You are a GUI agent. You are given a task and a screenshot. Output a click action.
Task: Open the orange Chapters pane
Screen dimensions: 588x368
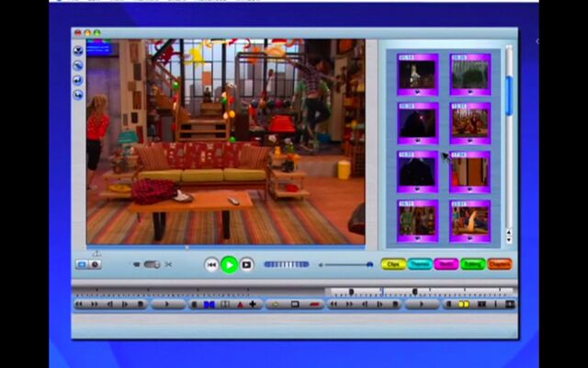click(500, 264)
